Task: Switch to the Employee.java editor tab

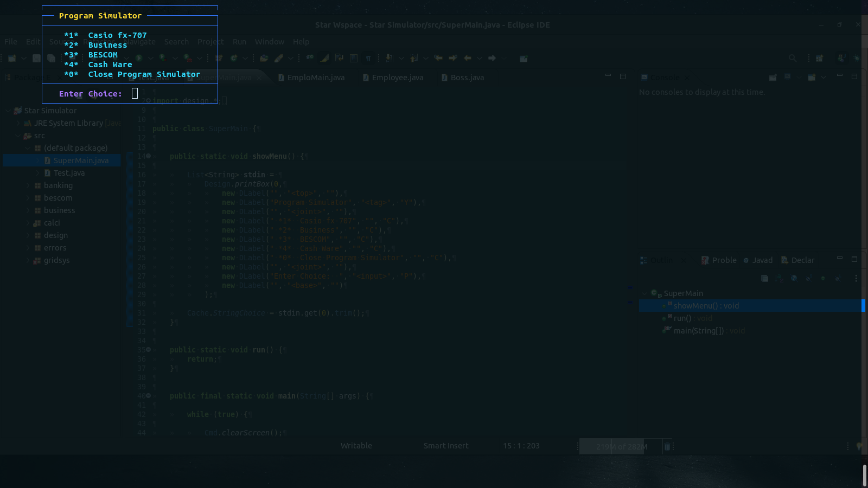Action: click(x=397, y=78)
